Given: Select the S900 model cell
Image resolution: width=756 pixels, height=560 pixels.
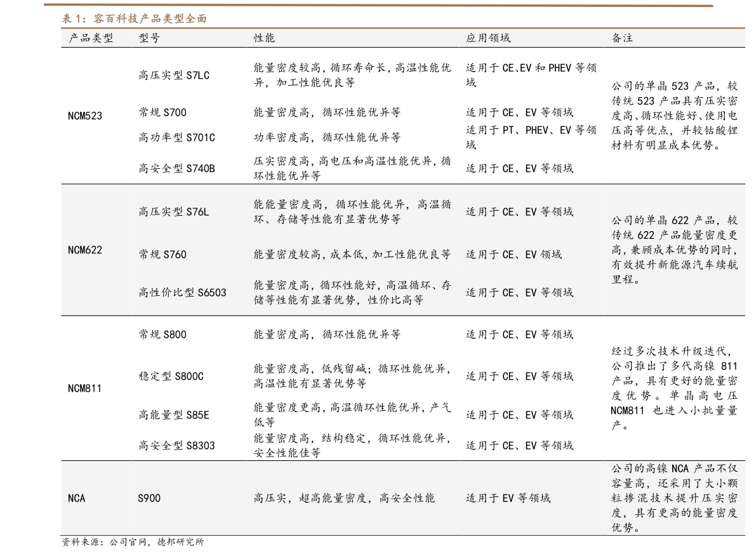Looking at the screenshot, I should tap(149, 498).
